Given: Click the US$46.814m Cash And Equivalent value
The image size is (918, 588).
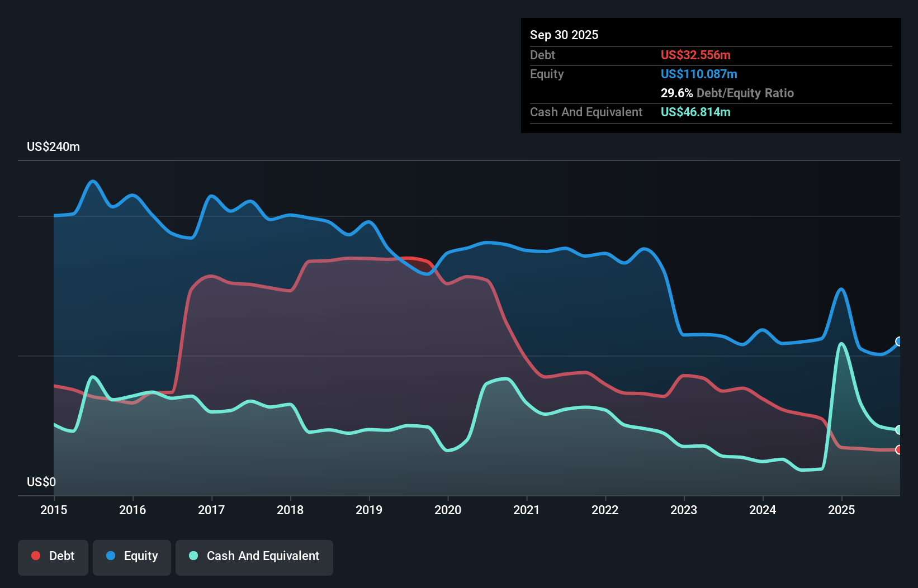Looking at the screenshot, I should pos(695,112).
